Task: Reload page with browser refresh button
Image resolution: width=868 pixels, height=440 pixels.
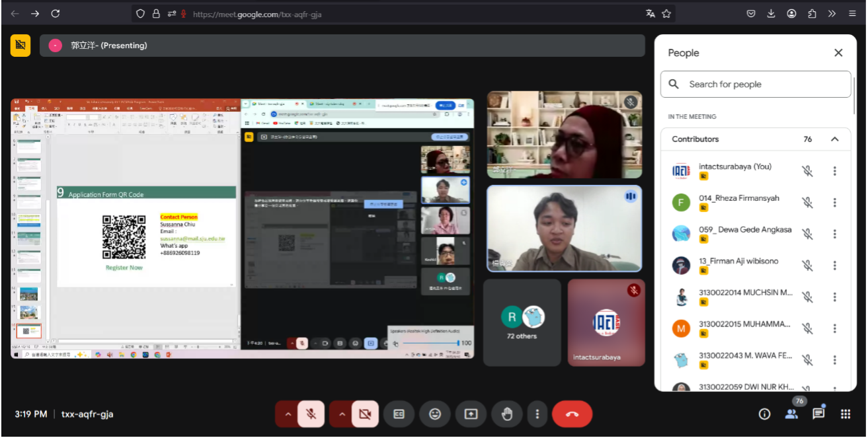Action: click(56, 13)
